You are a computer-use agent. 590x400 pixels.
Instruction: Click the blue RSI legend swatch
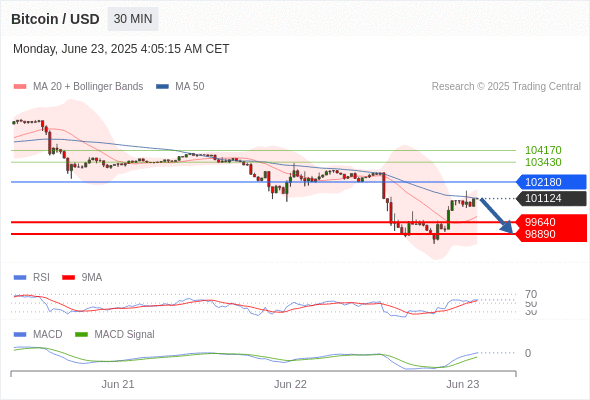coord(20,278)
